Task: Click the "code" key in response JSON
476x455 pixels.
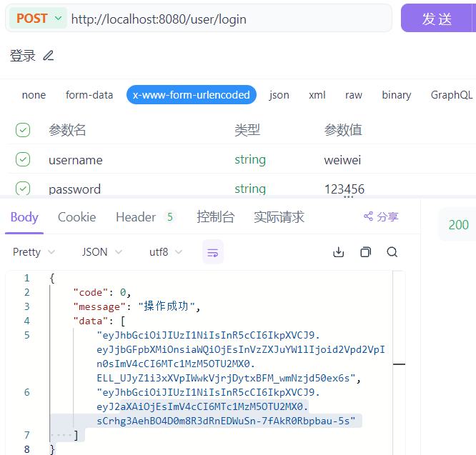Action: pos(90,292)
